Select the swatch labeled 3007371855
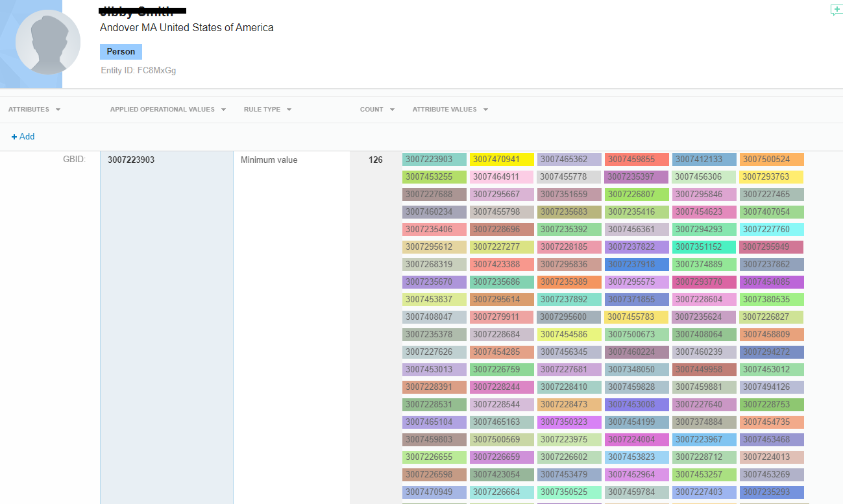Screen dimensions: 843x504 pos(637,300)
